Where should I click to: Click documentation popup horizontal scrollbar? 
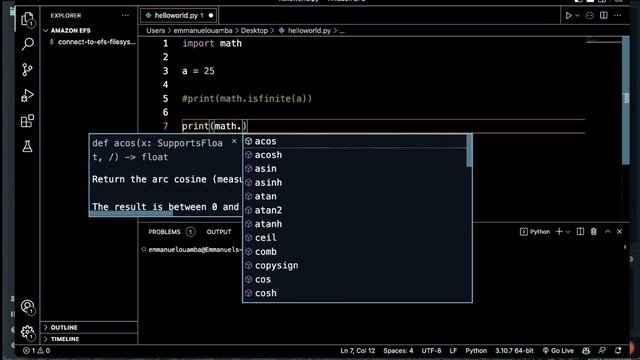coord(131,213)
